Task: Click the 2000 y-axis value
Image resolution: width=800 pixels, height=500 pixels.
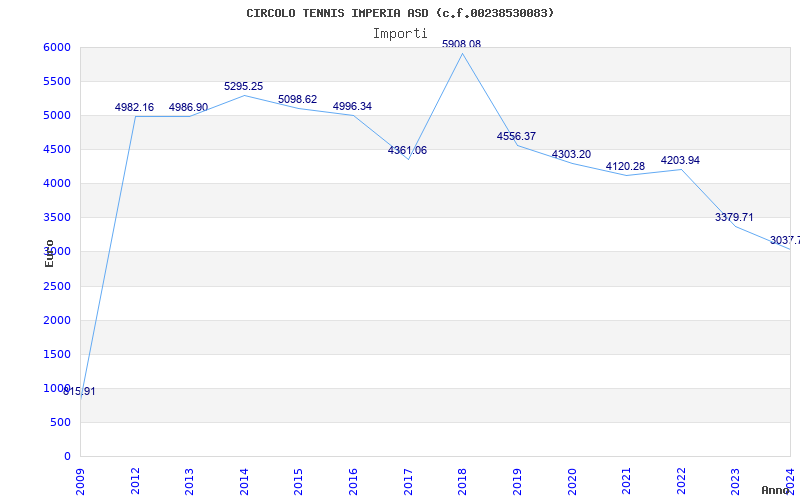Action: (58, 320)
